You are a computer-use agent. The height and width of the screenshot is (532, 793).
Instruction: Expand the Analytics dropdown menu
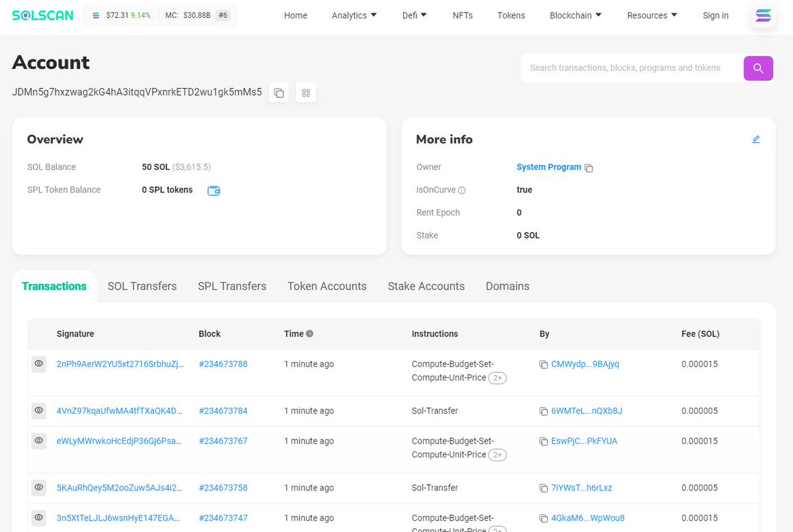pos(354,15)
